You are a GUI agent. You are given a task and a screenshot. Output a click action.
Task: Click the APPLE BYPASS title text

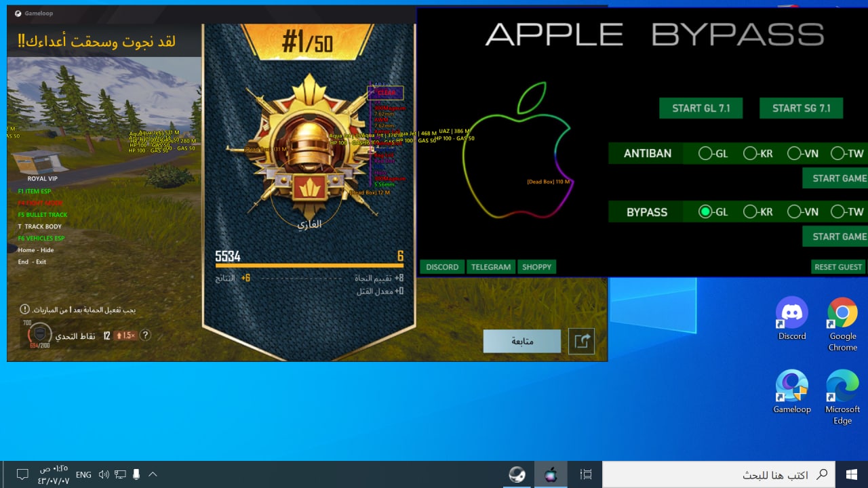[654, 35]
